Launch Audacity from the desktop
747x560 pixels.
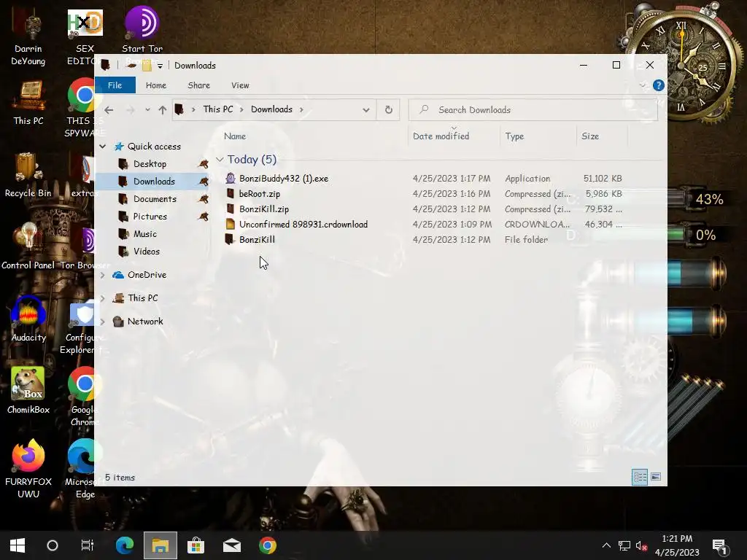pos(28,319)
